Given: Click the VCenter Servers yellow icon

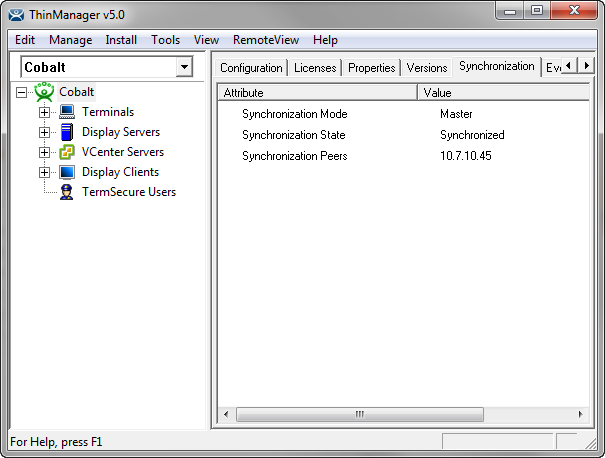Looking at the screenshot, I should pos(67,152).
